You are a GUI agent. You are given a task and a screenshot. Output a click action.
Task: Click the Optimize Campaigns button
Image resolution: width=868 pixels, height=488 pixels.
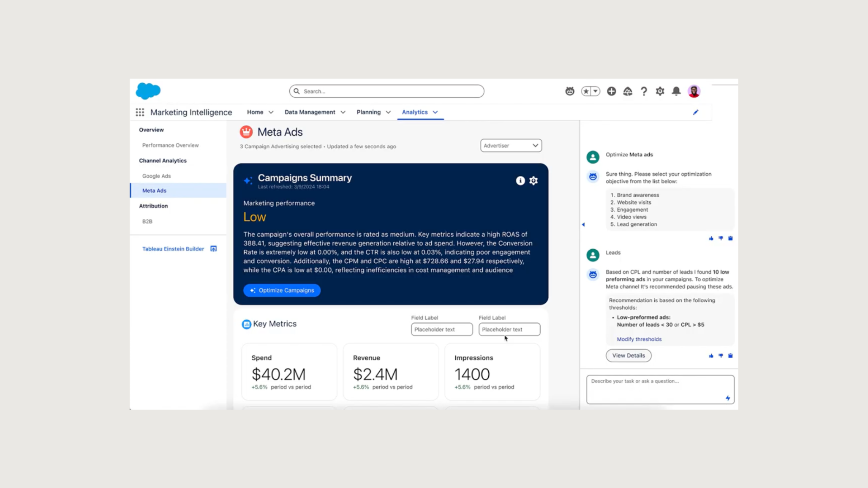282,290
